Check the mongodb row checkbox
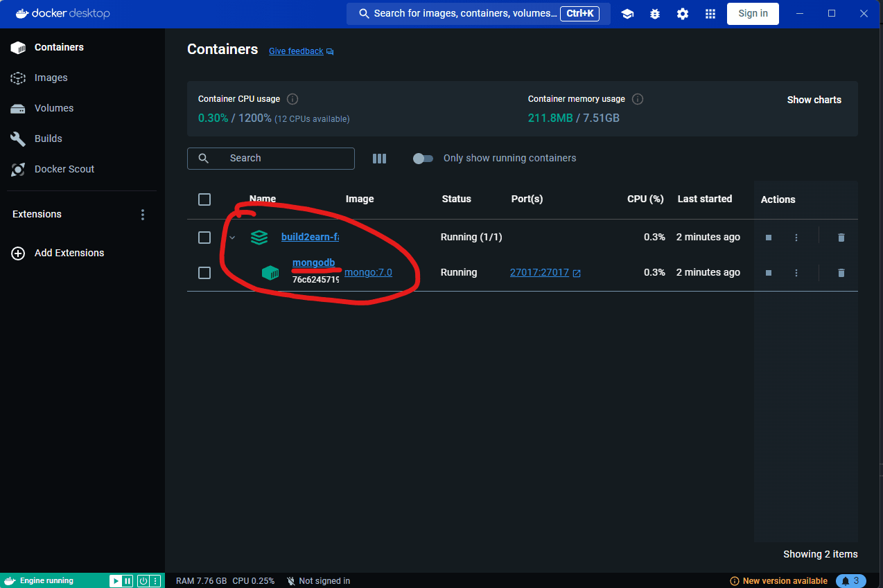883x588 pixels. 204,272
